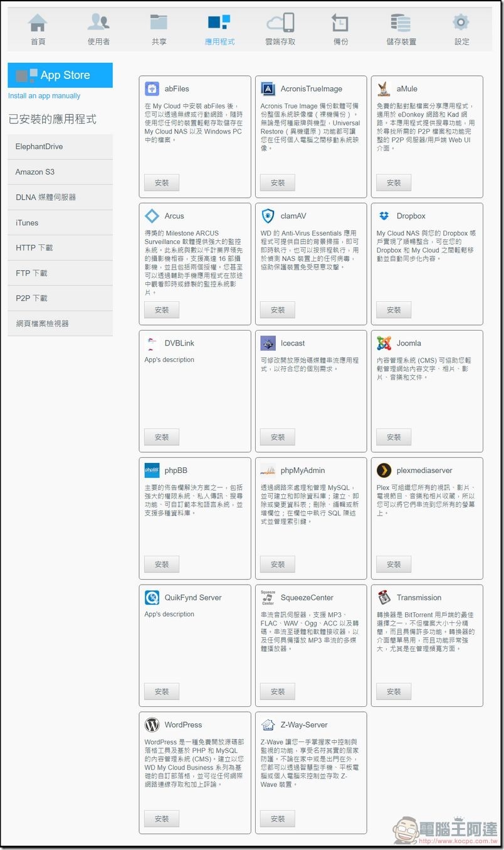Viewport: 504px width, 850px height.
Task: Install the QuikFynd Server app
Action: click(162, 692)
